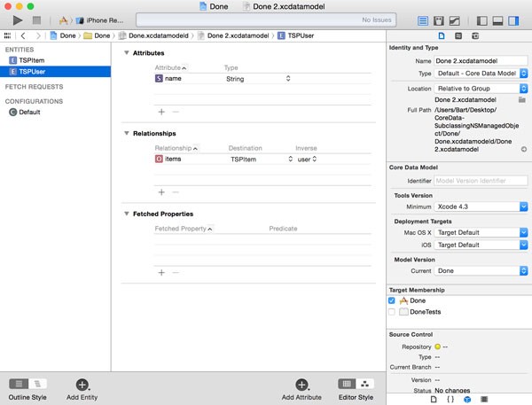Switch Editor Style to table view
Viewport: 532px width, 405px height.
click(347, 384)
